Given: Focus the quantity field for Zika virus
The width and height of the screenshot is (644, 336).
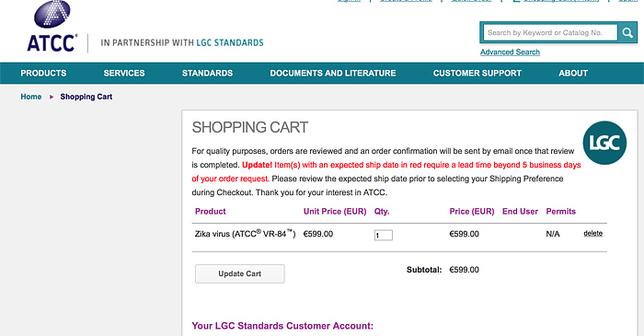Looking at the screenshot, I should (384, 235).
